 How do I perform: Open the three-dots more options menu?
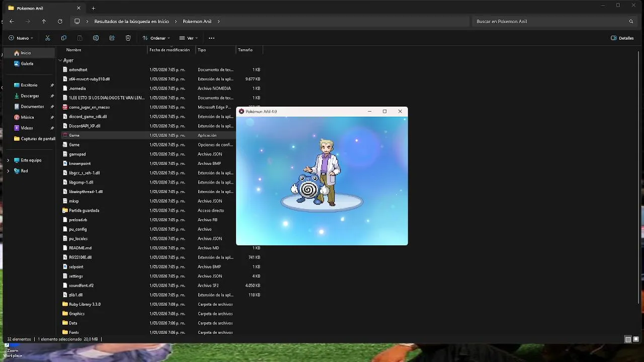pyautogui.click(x=211, y=38)
